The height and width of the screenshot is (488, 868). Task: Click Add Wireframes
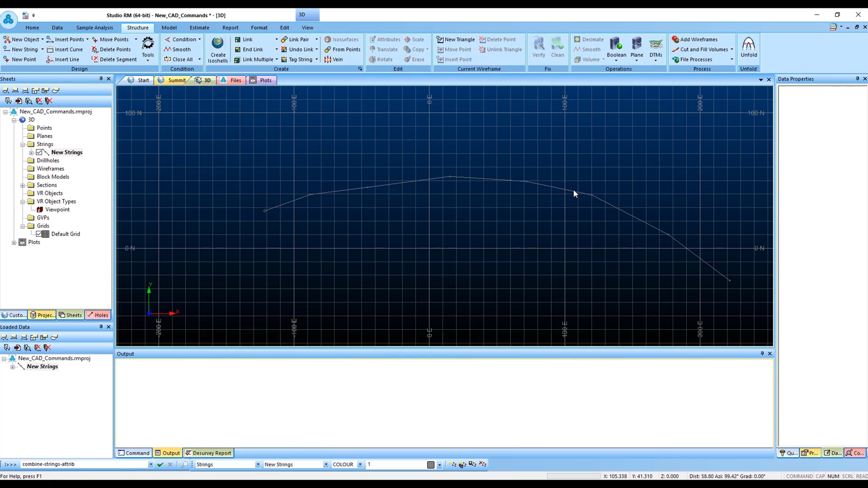[695, 39]
